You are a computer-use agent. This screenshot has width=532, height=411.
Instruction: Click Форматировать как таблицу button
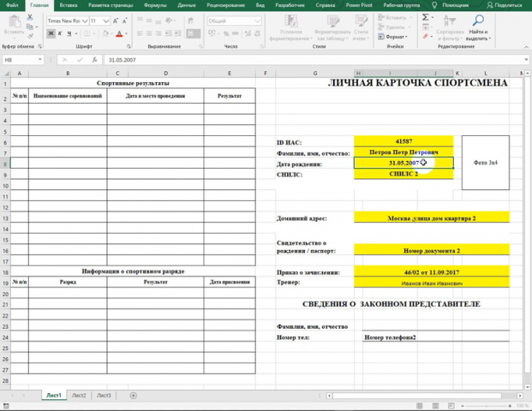(332, 27)
